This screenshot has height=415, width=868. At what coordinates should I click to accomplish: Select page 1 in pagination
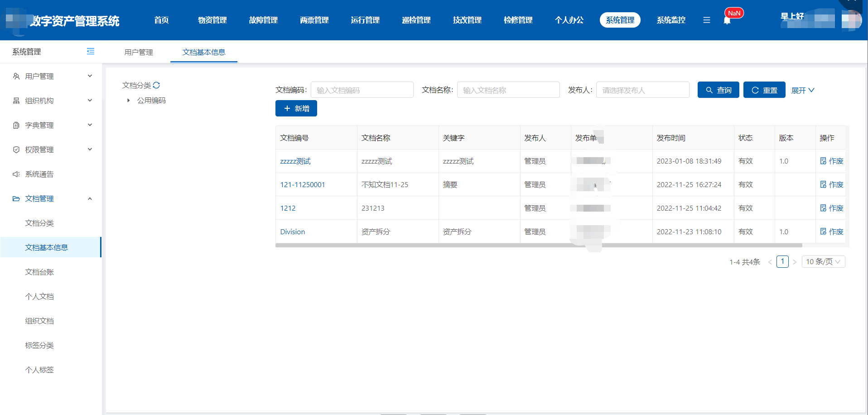point(782,261)
